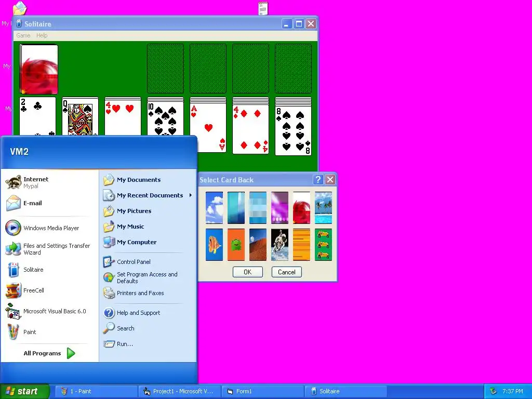Viewport: 532px width, 399px height.
Task: Click the help question mark in card dialog
Action: click(x=318, y=179)
